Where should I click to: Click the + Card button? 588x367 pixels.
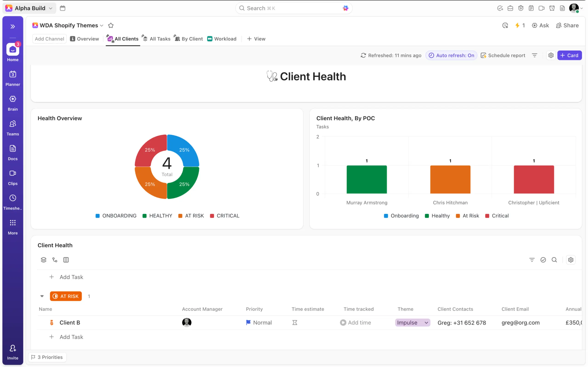tap(569, 55)
